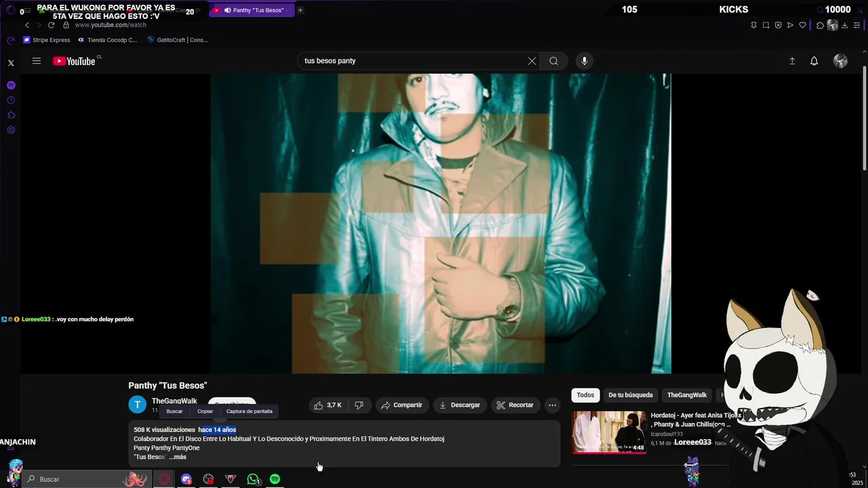Click the 508 K visualizaciones text
This screenshot has height=488, width=868.
pos(164,430)
